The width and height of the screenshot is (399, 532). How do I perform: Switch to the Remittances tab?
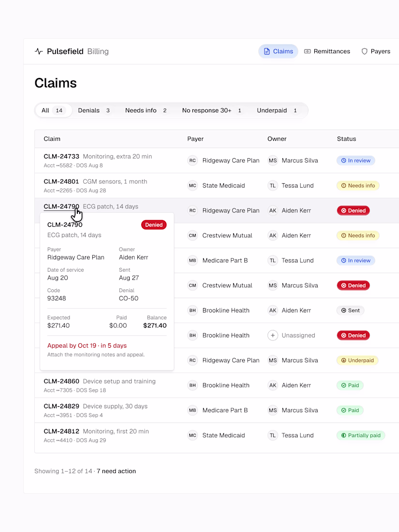point(327,51)
